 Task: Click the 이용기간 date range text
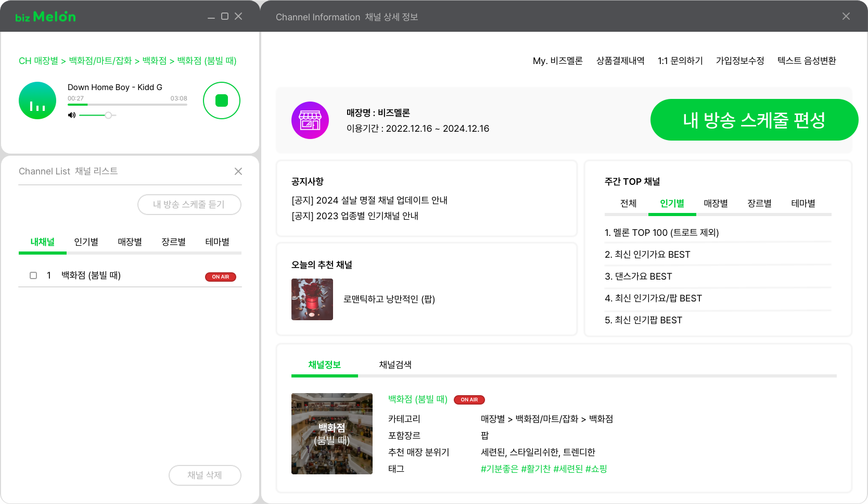pos(418,129)
